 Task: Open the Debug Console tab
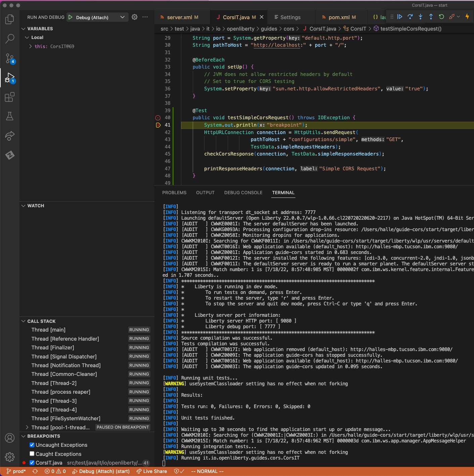(243, 192)
